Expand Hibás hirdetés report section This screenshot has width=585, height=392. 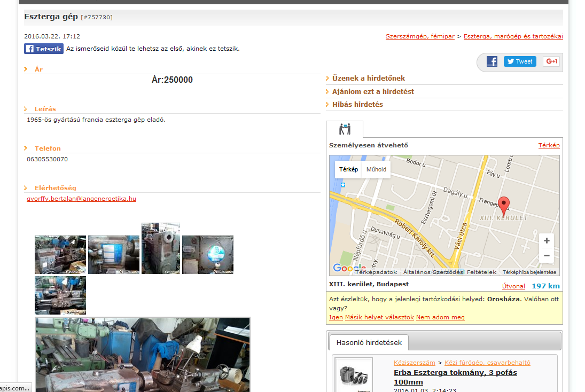[x=357, y=105]
